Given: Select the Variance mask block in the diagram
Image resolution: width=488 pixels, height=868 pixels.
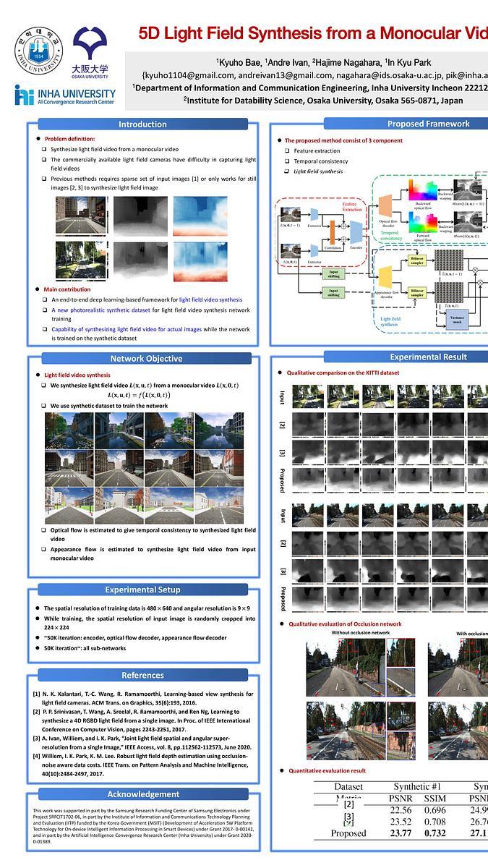Looking at the screenshot, I should 457,320.
